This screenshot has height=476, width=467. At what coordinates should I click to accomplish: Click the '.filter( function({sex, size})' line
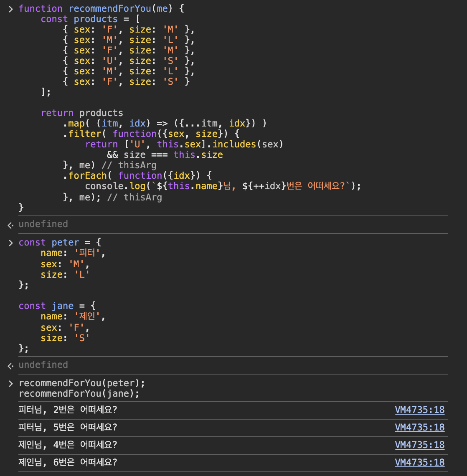151,134
